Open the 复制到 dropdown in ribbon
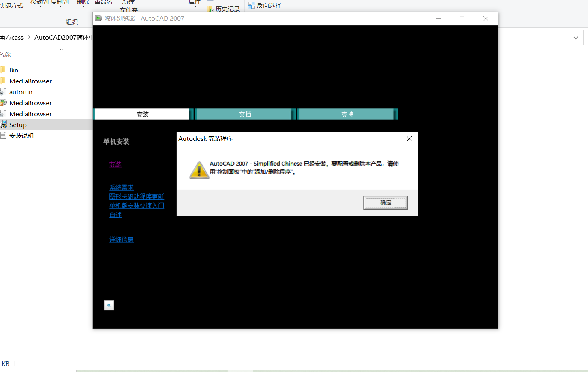This screenshot has height=372, width=588. click(x=60, y=3)
